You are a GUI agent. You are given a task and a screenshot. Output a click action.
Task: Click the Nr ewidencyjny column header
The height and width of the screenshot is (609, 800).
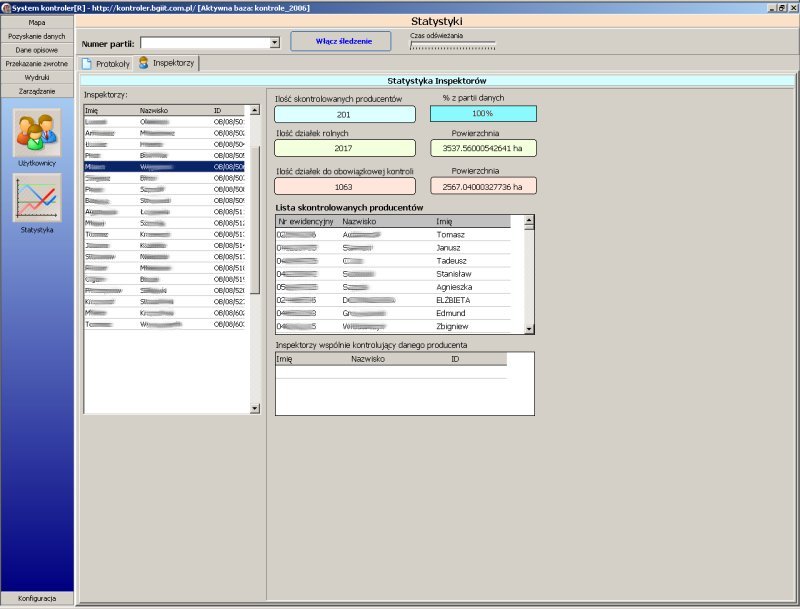[x=308, y=221]
